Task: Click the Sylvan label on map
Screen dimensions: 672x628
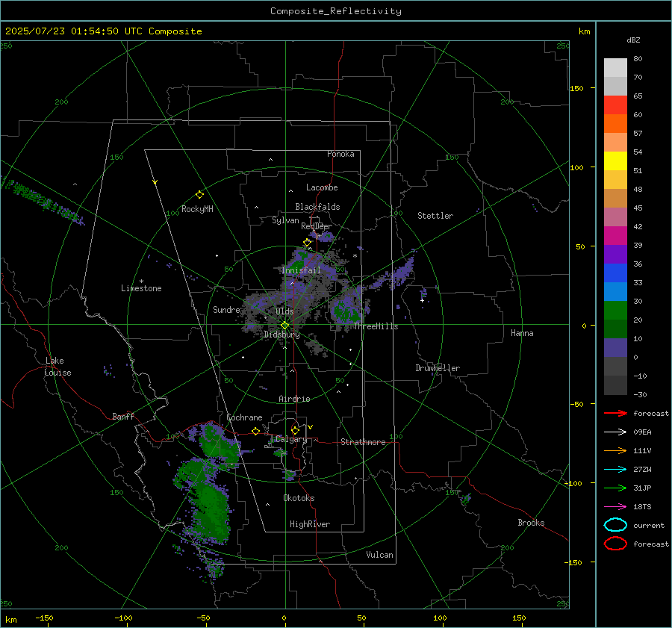Action: [x=285, y=220]
